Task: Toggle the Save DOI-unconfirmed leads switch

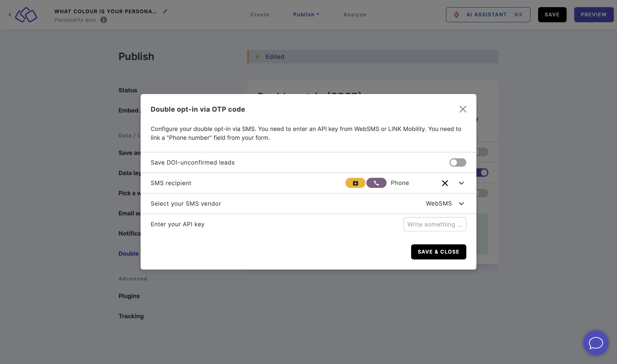Action: point(458,162)
